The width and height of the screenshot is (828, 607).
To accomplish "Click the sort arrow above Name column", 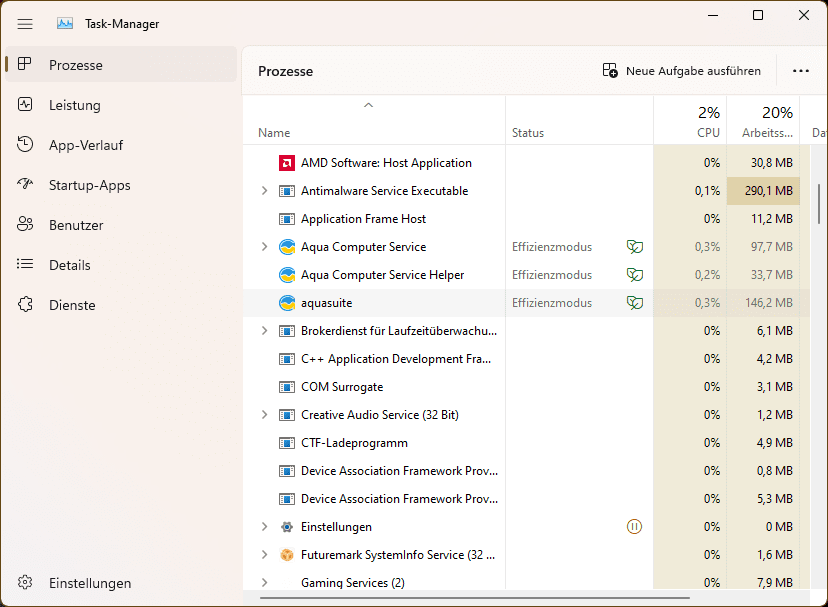I will tap(369, 105).
